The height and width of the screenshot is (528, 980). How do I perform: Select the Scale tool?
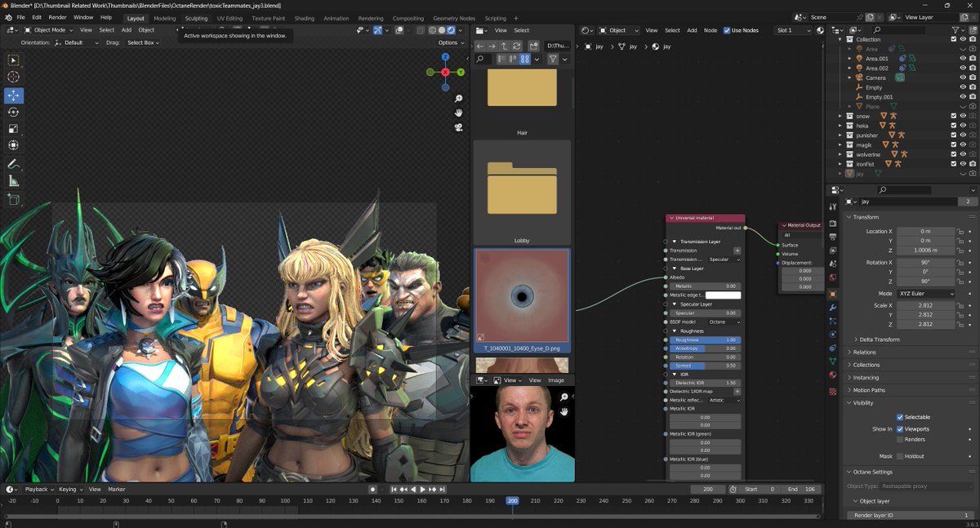point(14,129)
